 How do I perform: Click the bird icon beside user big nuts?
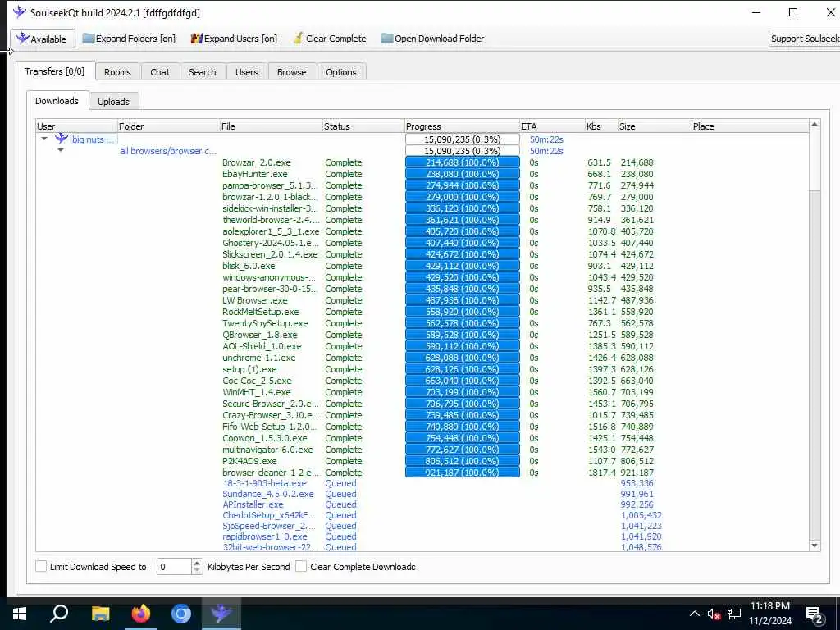[x=62, y=139]
